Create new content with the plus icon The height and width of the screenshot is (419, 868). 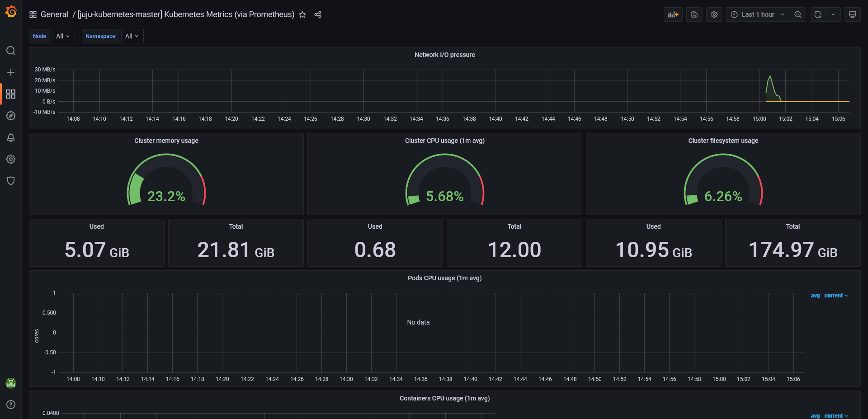point(11,72)
